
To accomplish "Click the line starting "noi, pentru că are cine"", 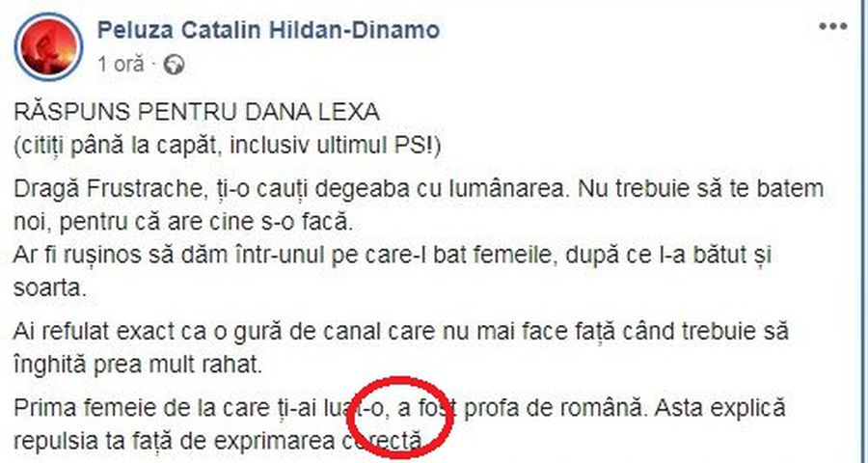I will tap(183, 223).
